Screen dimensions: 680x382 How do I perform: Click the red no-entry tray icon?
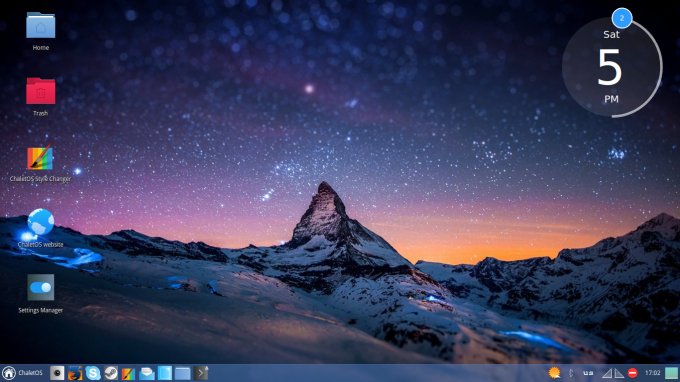coord(633,373)
